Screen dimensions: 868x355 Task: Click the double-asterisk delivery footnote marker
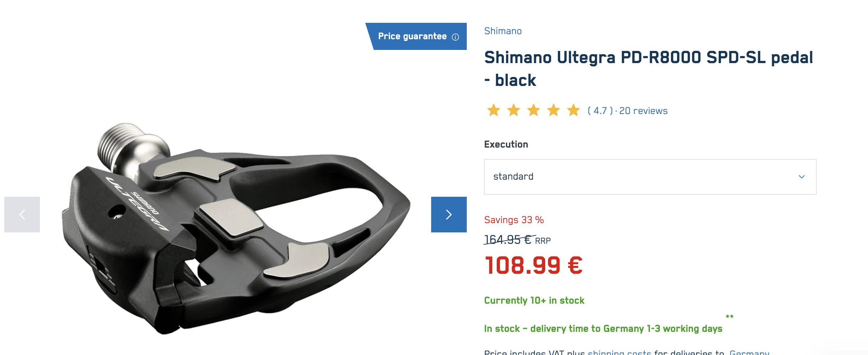tap(729, 317)
